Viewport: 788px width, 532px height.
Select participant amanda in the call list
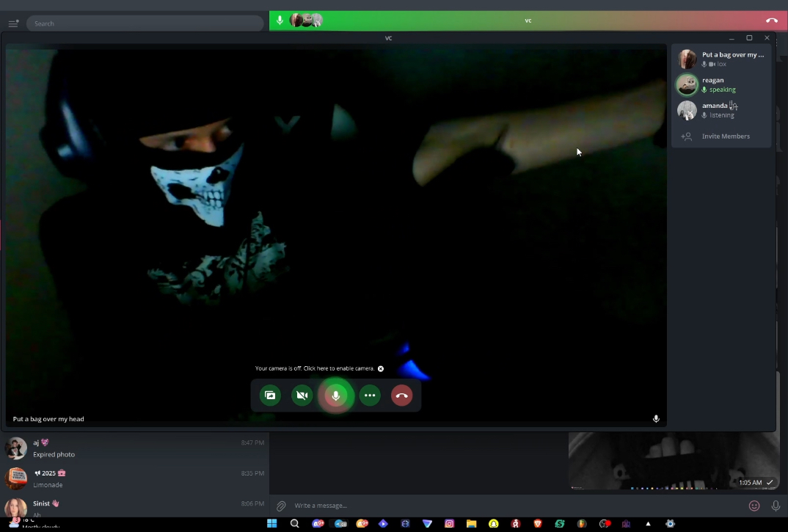point(721,110)
